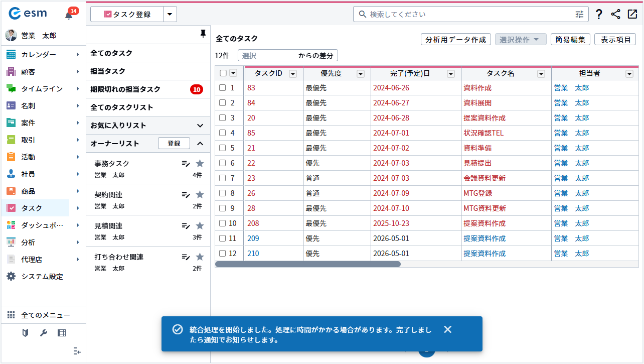
Task: Click the wrench tool icon in sidebar footer
Action: tap(43, 332)
